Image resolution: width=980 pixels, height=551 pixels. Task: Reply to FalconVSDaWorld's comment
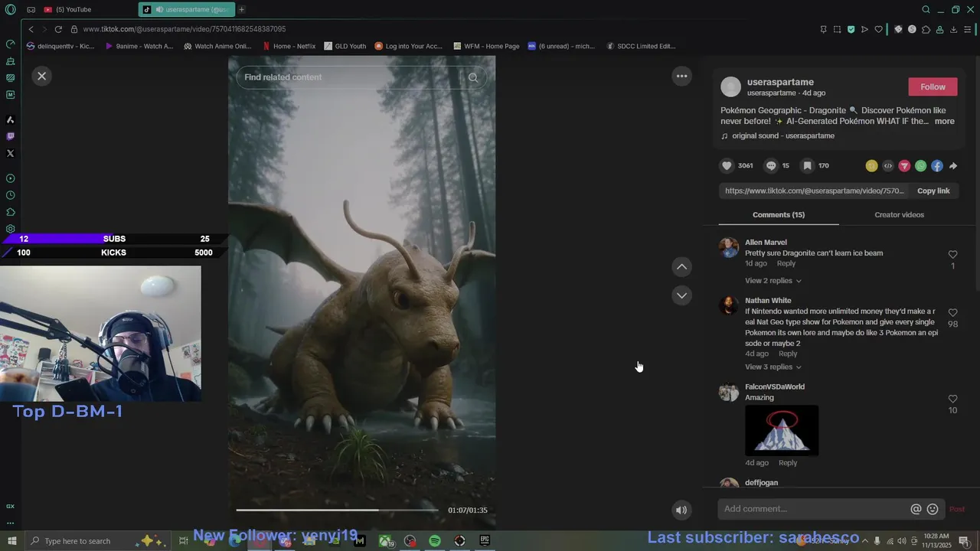click(788, 463)
